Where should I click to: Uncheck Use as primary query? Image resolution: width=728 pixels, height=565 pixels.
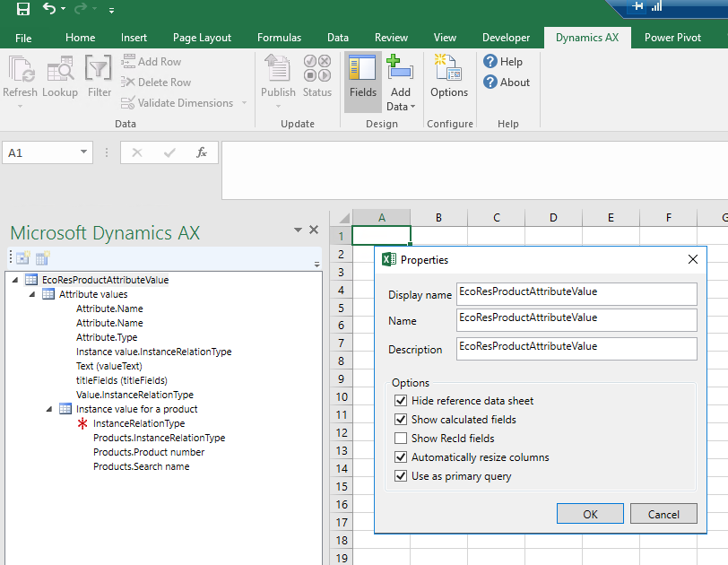pos(401,476)
